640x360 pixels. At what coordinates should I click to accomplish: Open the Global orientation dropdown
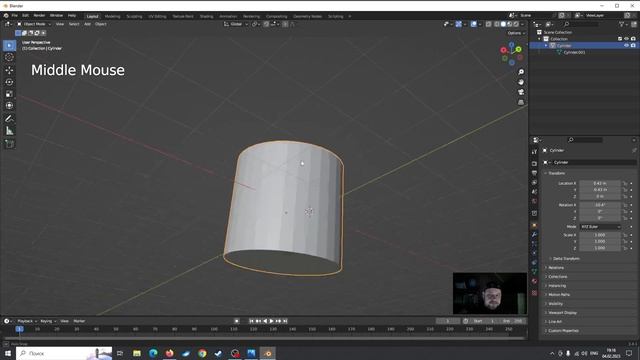[x=236, y=24]
